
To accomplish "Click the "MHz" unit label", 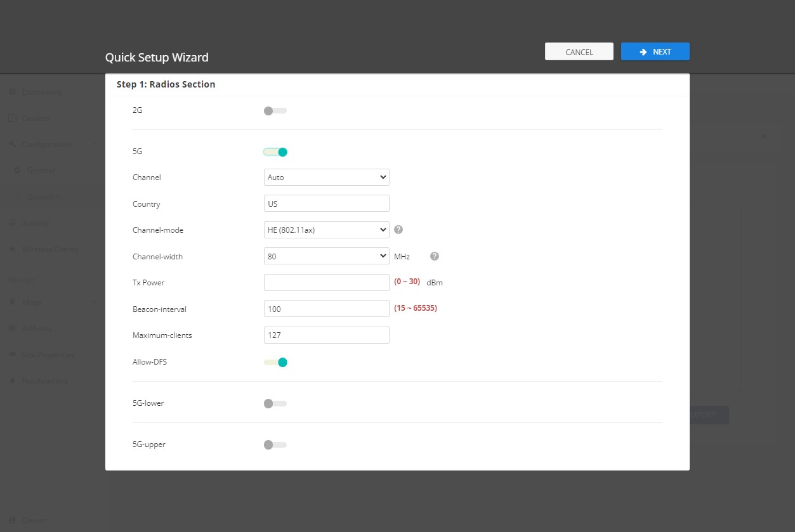I will click(x=402, y=257).
